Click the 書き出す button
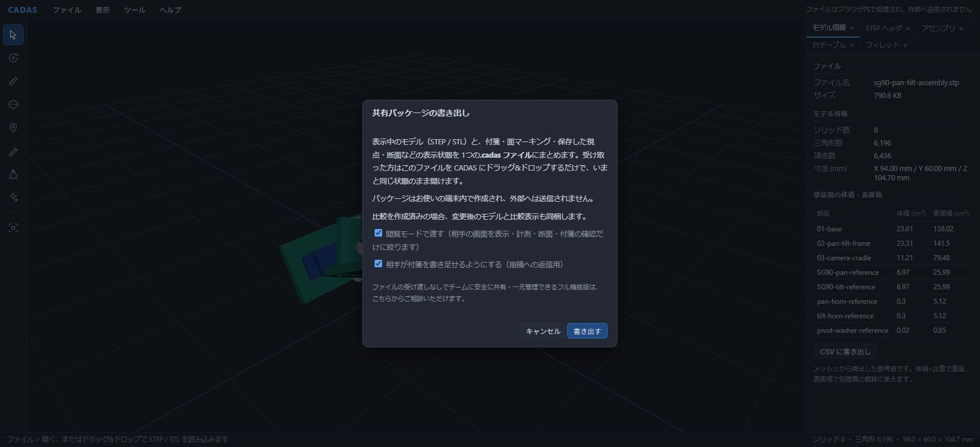The image size is (980, 447). tap(587, 331)
